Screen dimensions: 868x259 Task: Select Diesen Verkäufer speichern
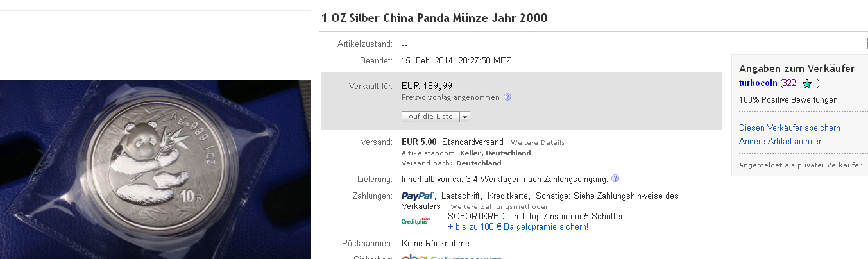point(790,128)
